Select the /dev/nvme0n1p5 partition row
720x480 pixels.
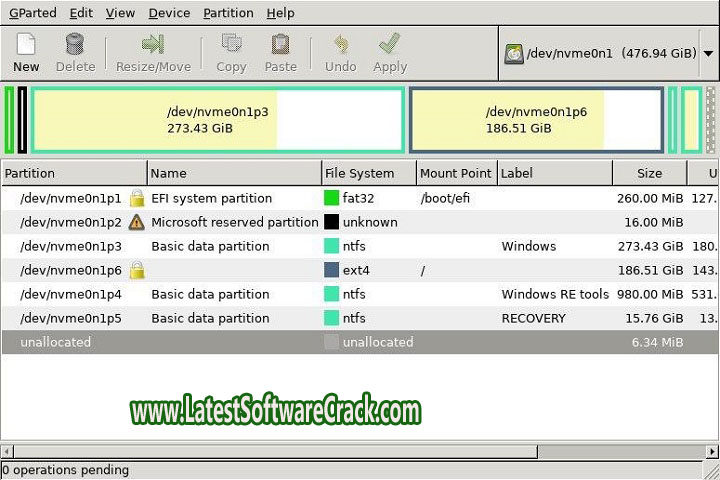(360, 318)
